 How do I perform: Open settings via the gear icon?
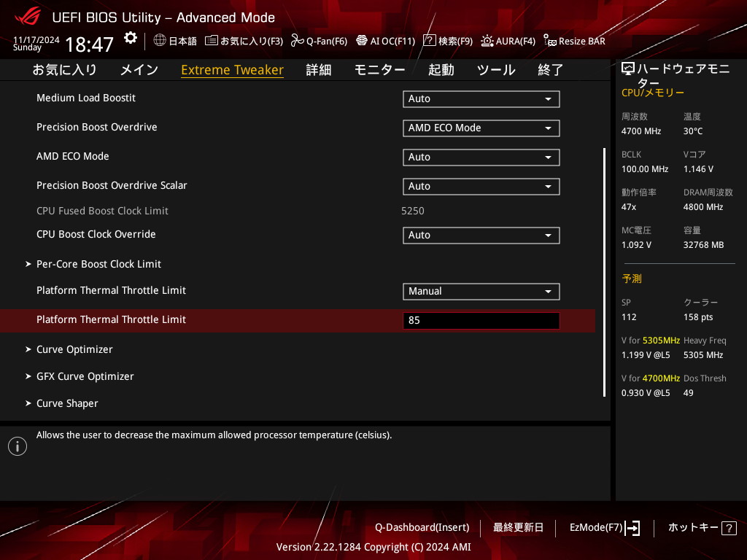point(130,38)
